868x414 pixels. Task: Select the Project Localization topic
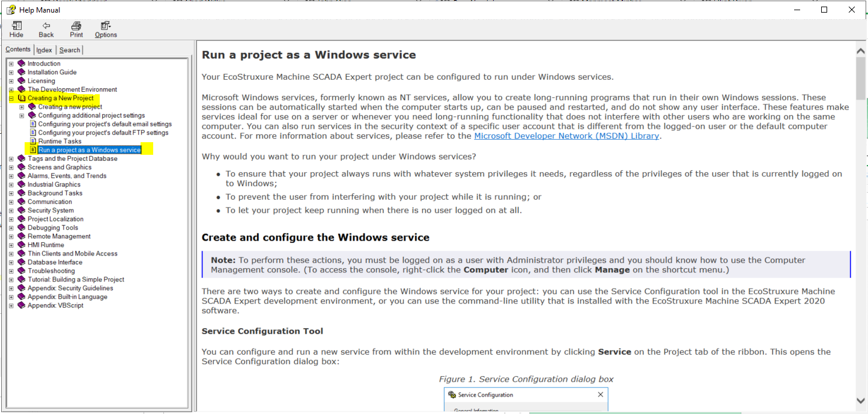point(55,219)
